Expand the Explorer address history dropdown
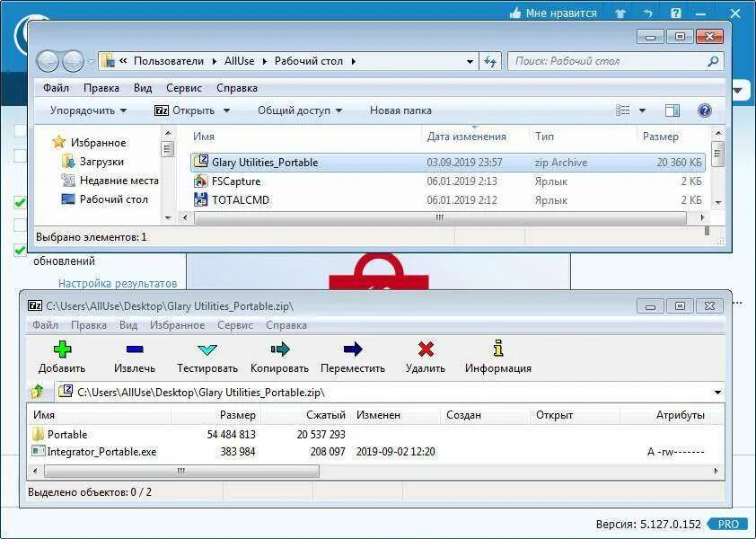Viewport: 756px width, 539px height. point(470,62)
